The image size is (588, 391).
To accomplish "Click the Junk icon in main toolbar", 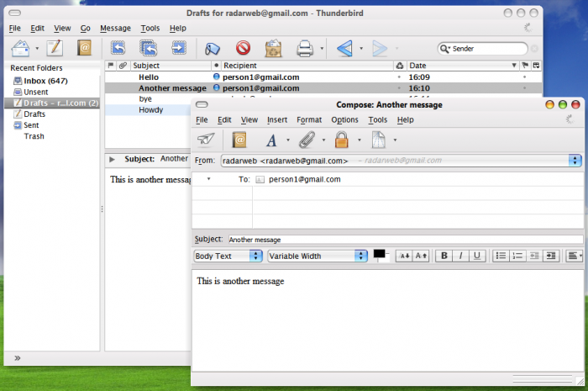I will click(x=273, y=48).
